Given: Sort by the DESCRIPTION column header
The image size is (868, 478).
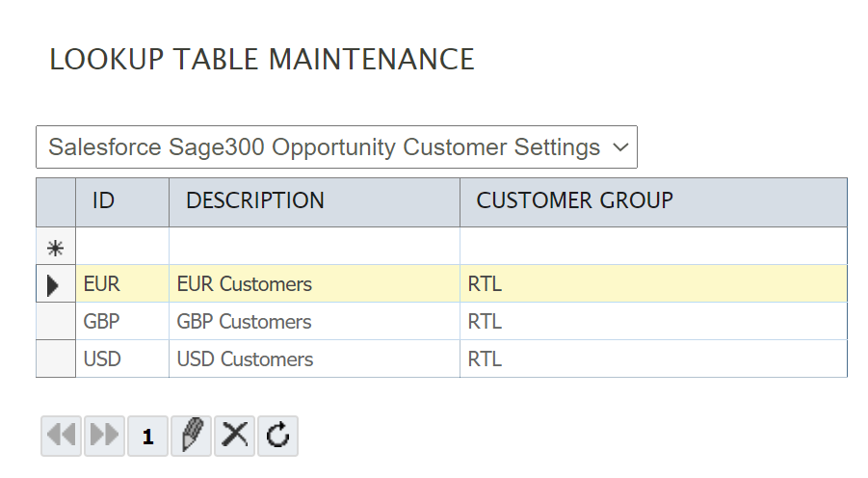Looking at the screenshot, I should (x=314, y=201).
